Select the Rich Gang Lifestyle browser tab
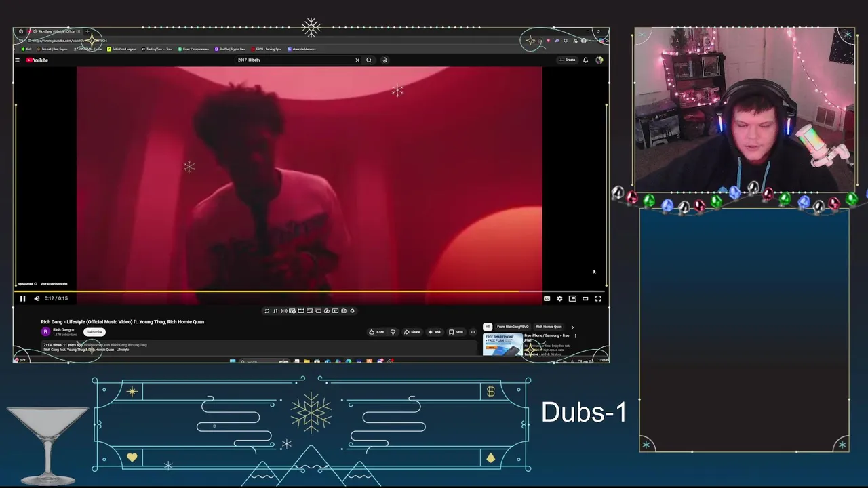This screenshot has width=868, height=488. (x=57, y=31)
